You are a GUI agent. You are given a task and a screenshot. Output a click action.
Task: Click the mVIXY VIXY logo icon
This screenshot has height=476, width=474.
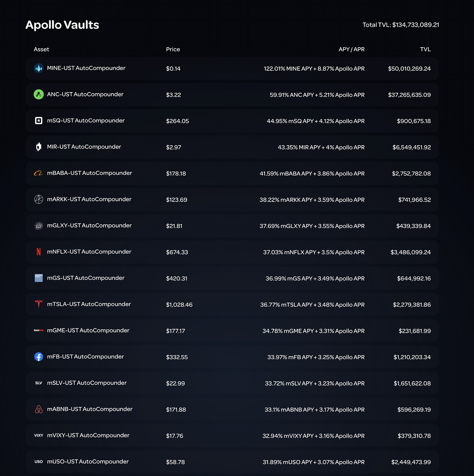39,435
